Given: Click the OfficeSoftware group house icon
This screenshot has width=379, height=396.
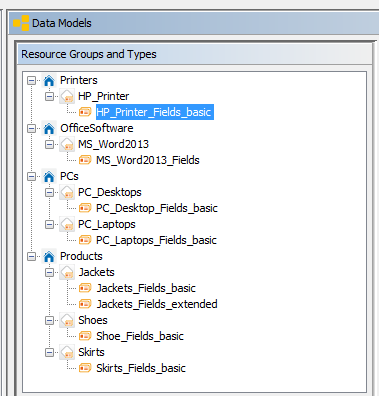Looking at the screenshot, I should point(49,128).
